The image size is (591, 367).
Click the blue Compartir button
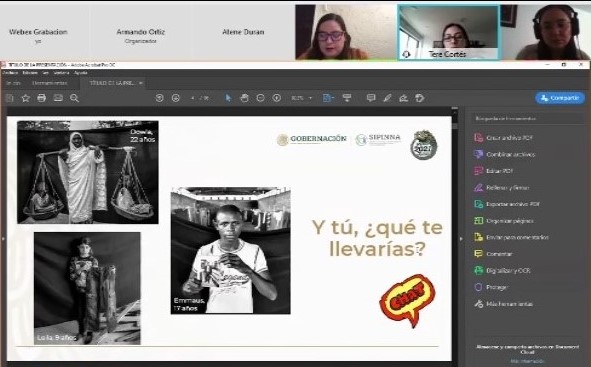(x=560, y=98)
